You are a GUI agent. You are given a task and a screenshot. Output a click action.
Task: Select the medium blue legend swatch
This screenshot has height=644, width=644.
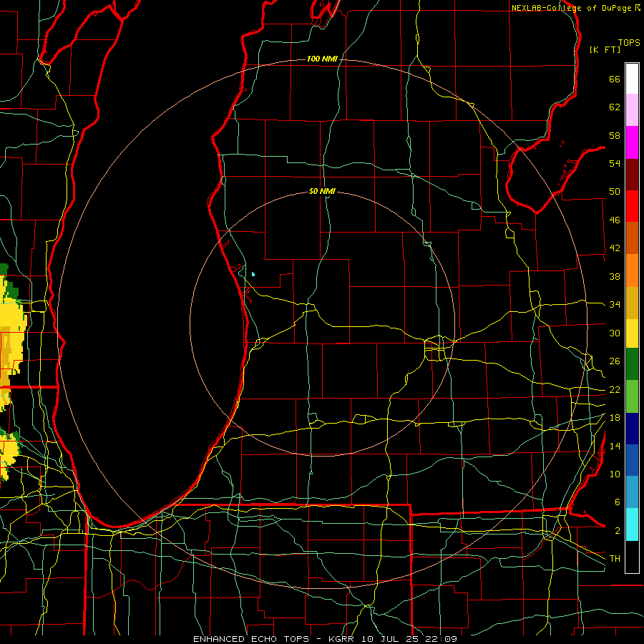pyautogui.click(x=632, y=460)
